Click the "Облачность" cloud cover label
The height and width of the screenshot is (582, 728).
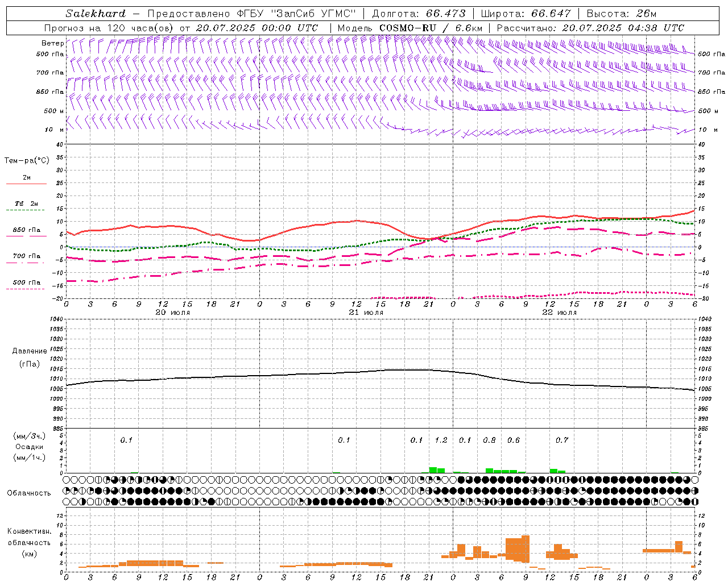(29, 493)
